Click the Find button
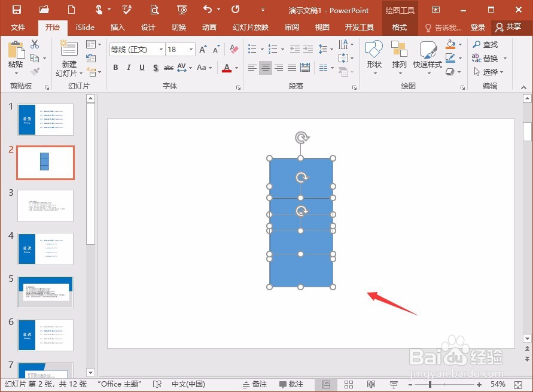The image size is (533, 392). (485, 44)
